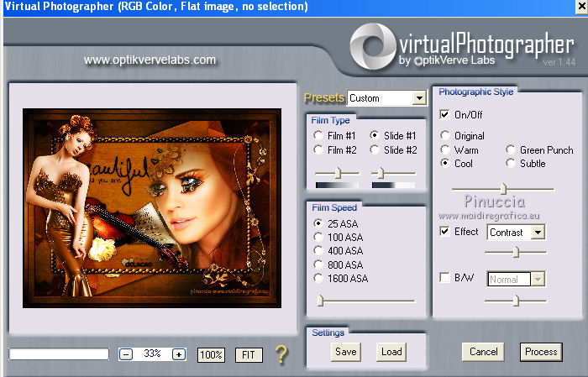Screen dimensions: 588x377
Task: Choose 400 ASA film speed
Action: pyautogui.click(x=318, y=250)
